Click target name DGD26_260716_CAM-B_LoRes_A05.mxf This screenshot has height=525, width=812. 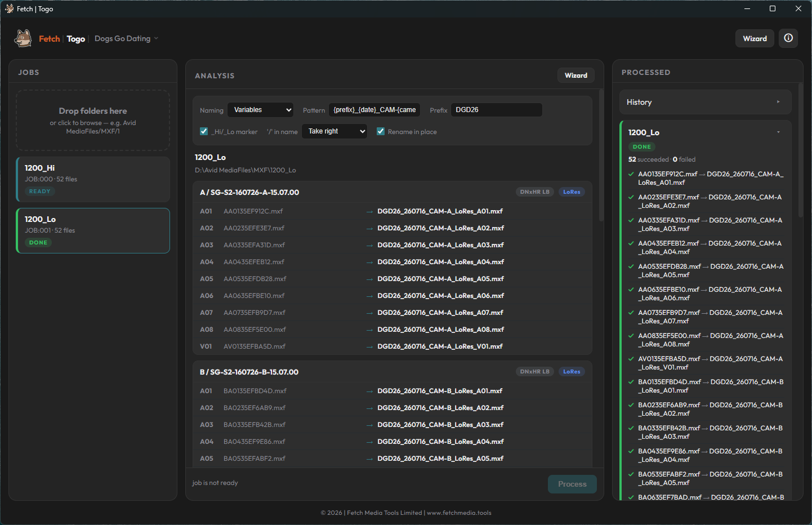click(x=440, y=459)
